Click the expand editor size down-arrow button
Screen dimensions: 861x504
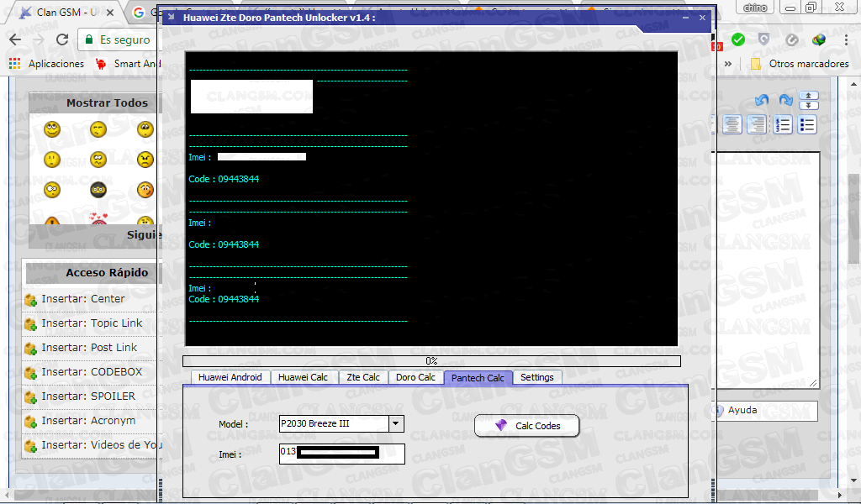pyautogui.click(x=808, y=105)
